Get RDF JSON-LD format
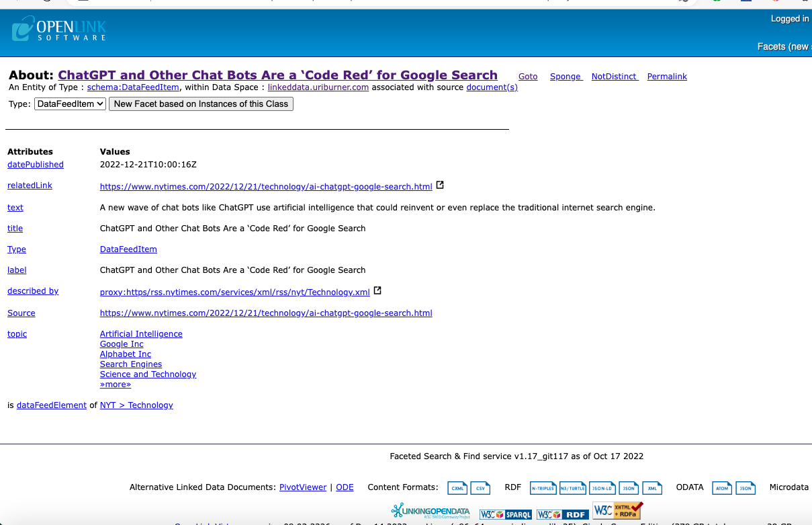812x525 pixels. 602,488
